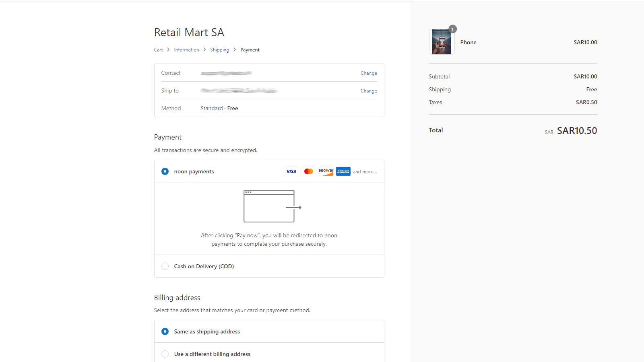Click the American Express icon
Screen dimensions: 644x362
pos(343,171)
